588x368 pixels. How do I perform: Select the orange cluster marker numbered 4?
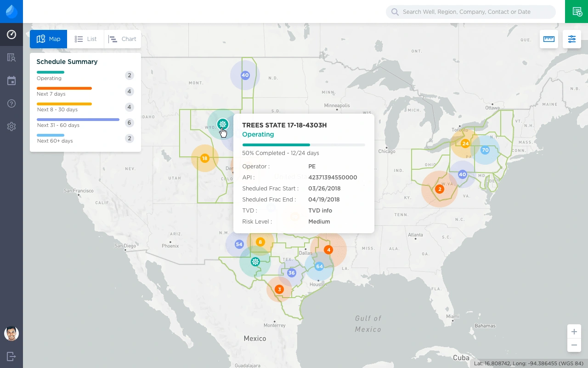click(x=328, y=250)
